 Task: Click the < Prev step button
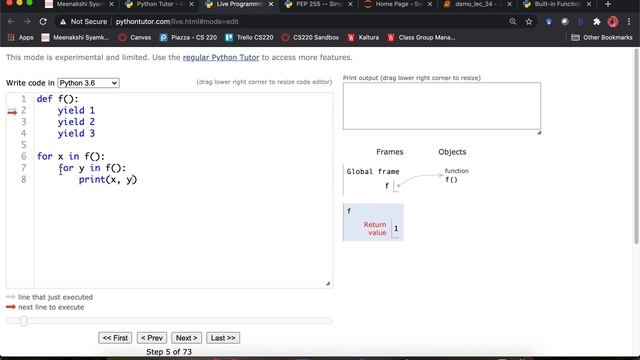[x=152, y=338]
